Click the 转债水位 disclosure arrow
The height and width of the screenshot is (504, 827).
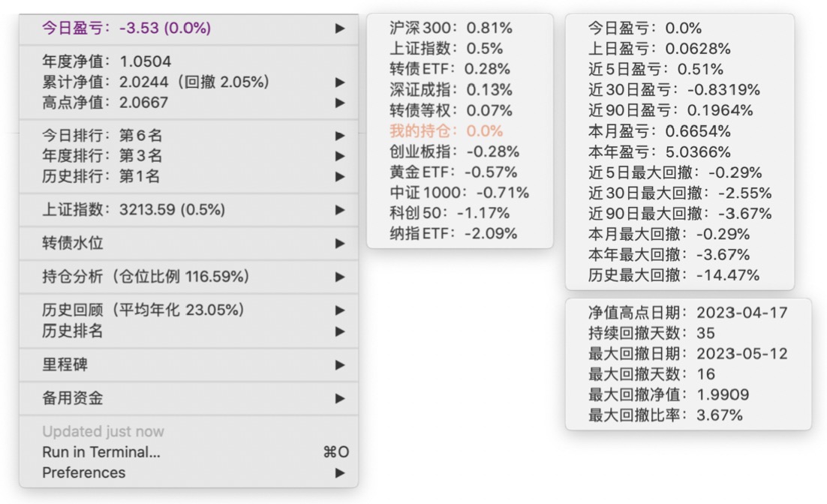point(340,244)
